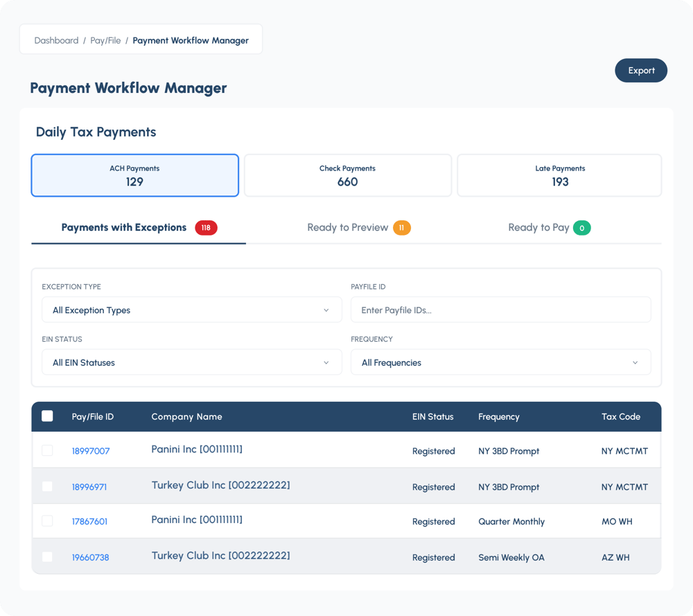This screenshot has height=616, width=693.
Task: Check the checkbox for Pay/File ID 18997007
Action: (x=47, y=450)
